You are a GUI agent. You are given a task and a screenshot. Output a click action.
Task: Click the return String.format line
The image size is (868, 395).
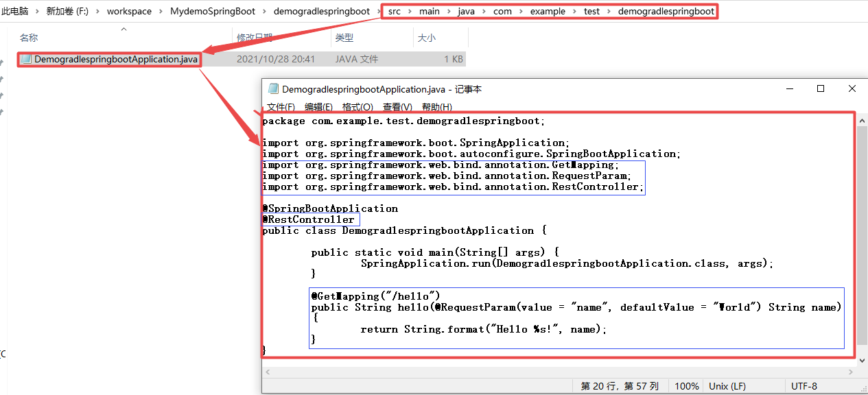[484, 329]
